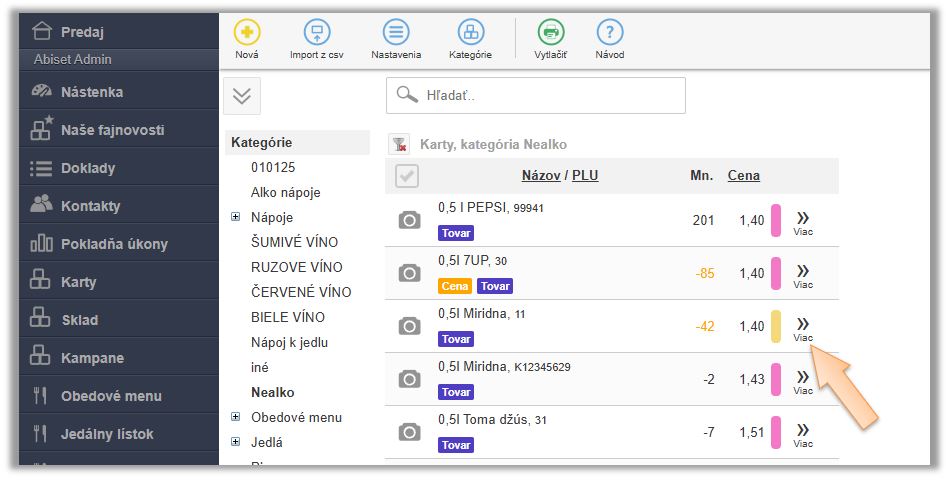Sort the list by Názov link
The height and width of the screenshot is (480, 946).
click(x=540, y=176)
